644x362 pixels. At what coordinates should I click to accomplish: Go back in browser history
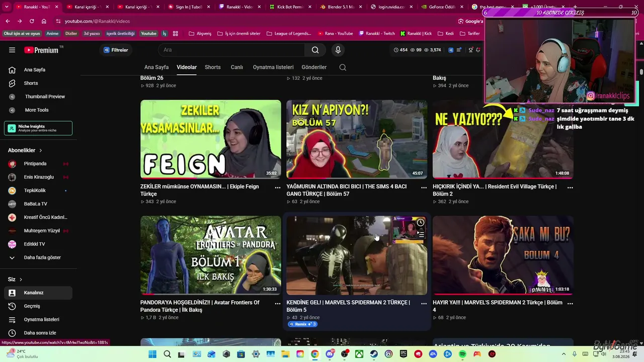tap(8, 21)
